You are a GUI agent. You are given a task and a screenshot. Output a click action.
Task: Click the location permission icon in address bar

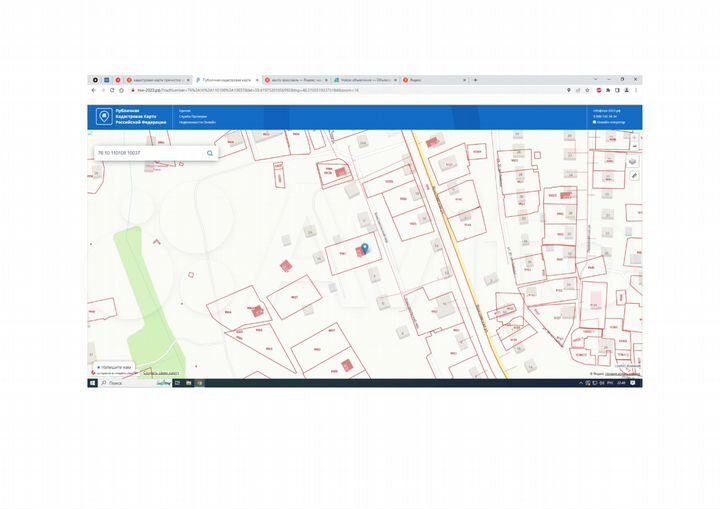click(569, 90)
